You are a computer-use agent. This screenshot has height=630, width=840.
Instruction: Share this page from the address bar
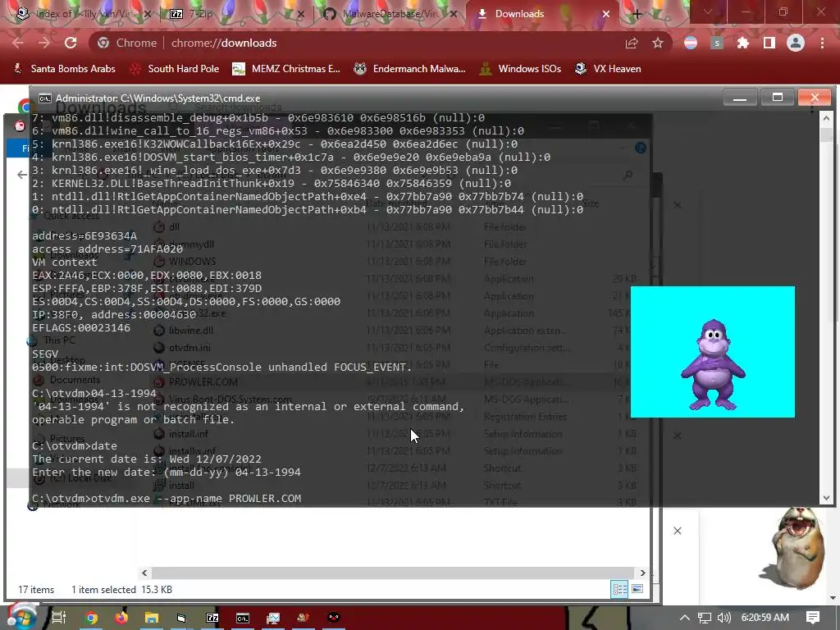pos(632,43)
